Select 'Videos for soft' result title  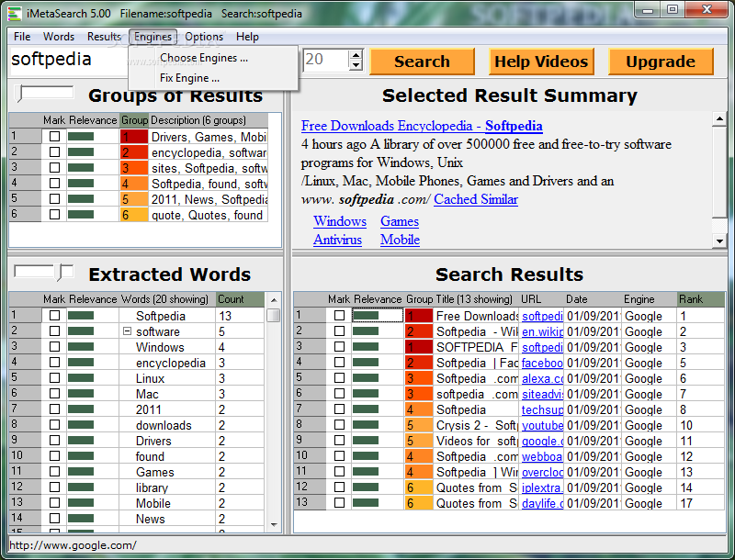[x=476, y=441]
